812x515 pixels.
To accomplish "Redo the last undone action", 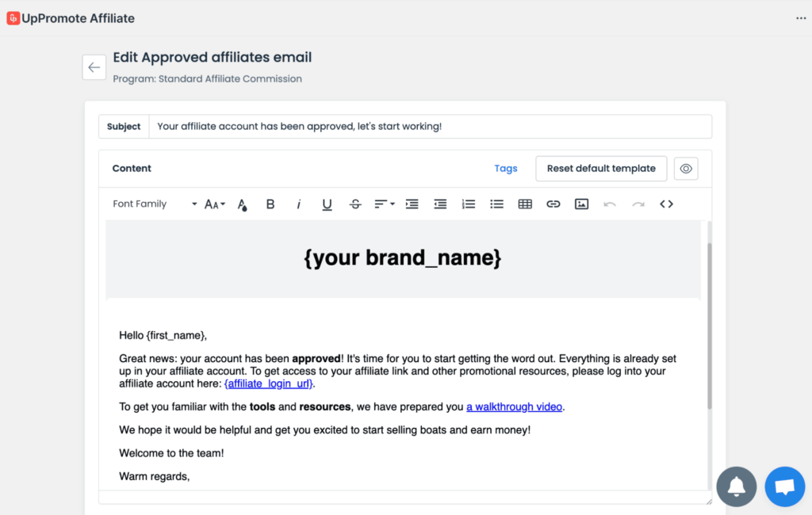I will pos(637,204).
